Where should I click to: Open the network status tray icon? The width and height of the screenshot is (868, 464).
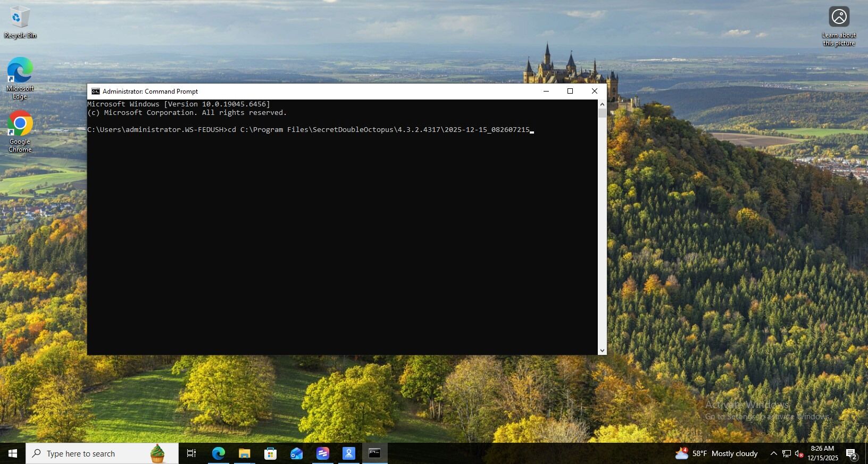tap(787, 453)
